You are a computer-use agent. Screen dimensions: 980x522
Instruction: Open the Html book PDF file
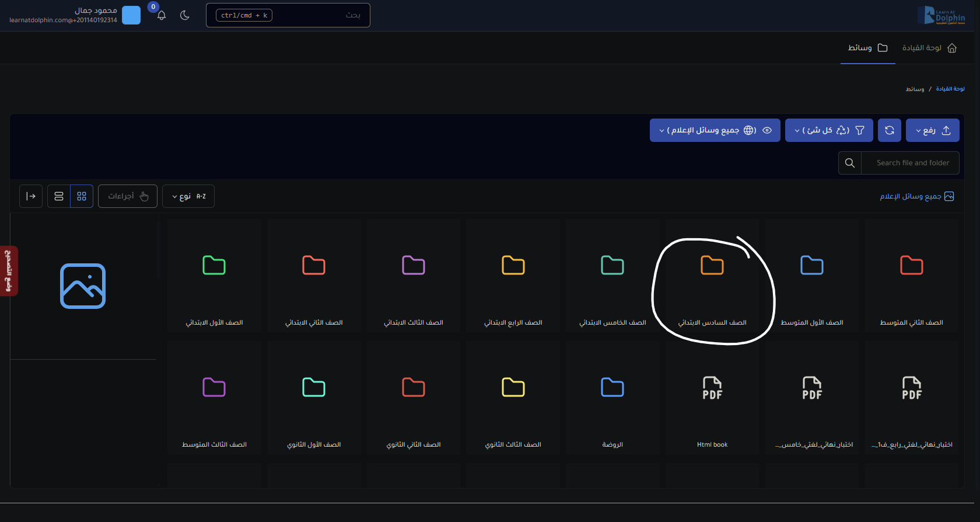tap(712, 398)
